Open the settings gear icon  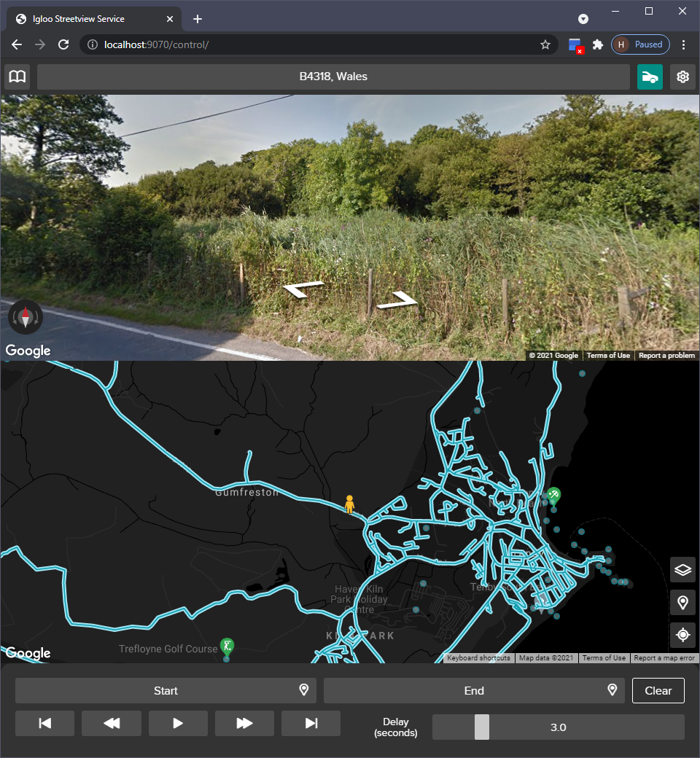pyautogui.click(x=682, y=77)
